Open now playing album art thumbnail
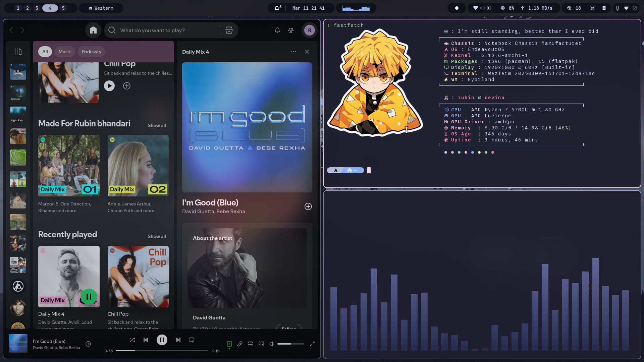 [18, 343]
